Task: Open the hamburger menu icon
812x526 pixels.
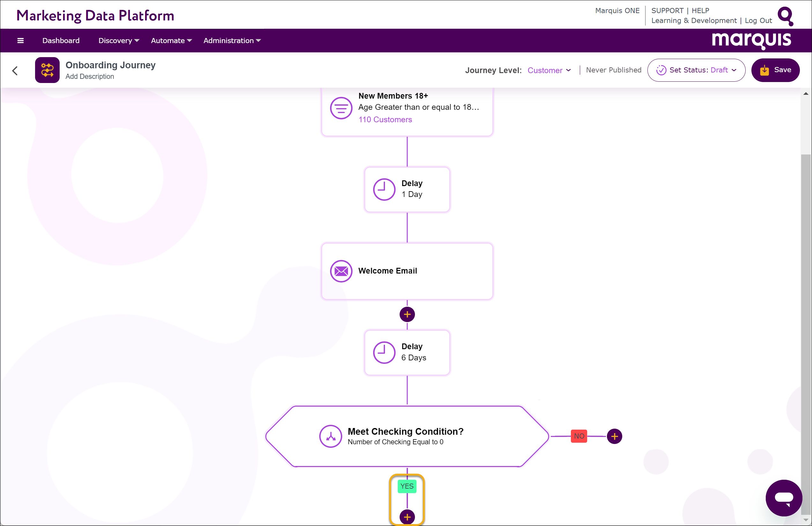Action: pos(20,41)
